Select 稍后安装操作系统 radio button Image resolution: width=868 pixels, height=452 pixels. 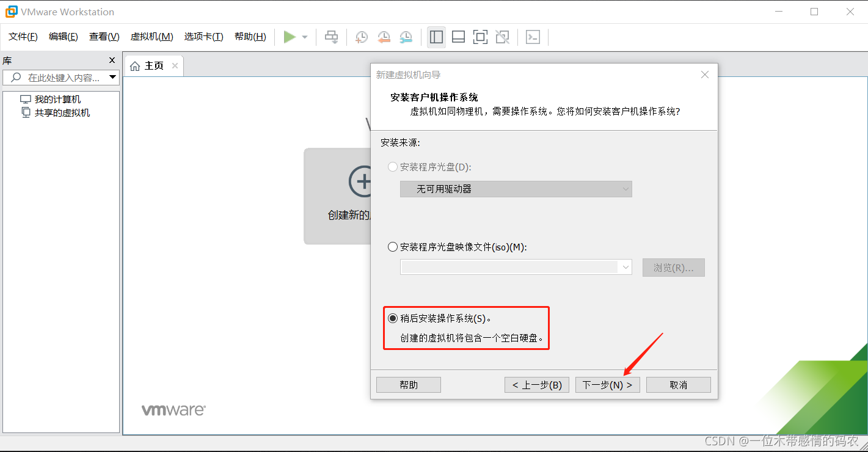click(x=393, y=318)
